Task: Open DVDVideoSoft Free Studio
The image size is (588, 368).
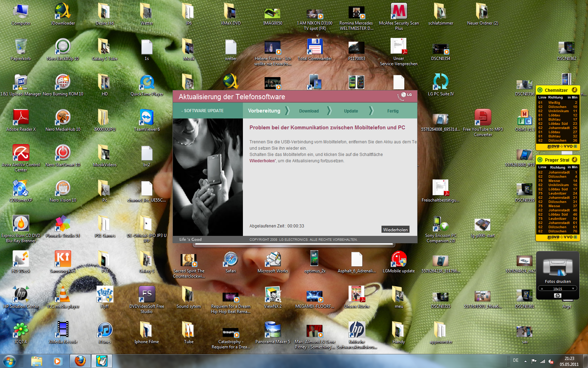Action: tap(147, 300)
